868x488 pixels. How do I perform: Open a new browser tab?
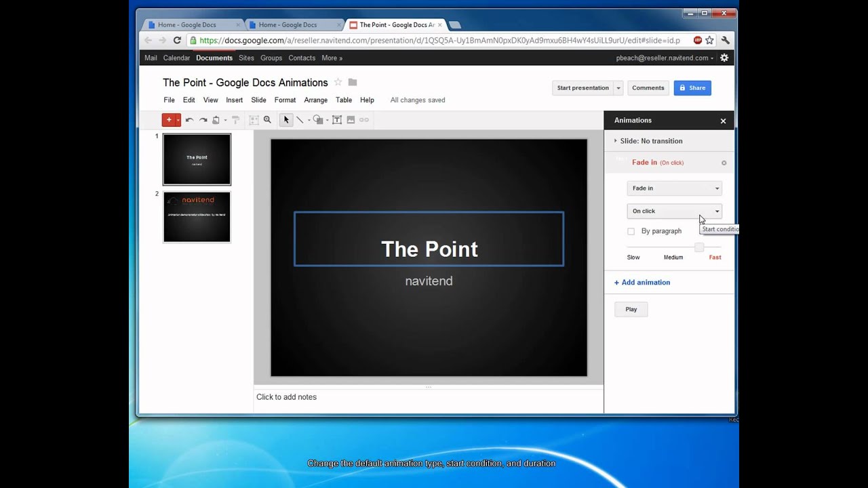(x=455, y=25)
